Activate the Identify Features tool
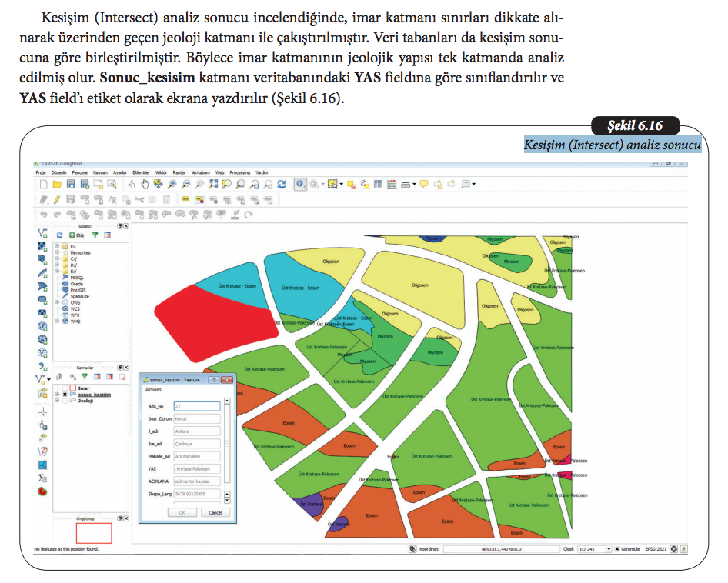Image resolution: width=728 pixels, height=583 pixels. [300, 185]
